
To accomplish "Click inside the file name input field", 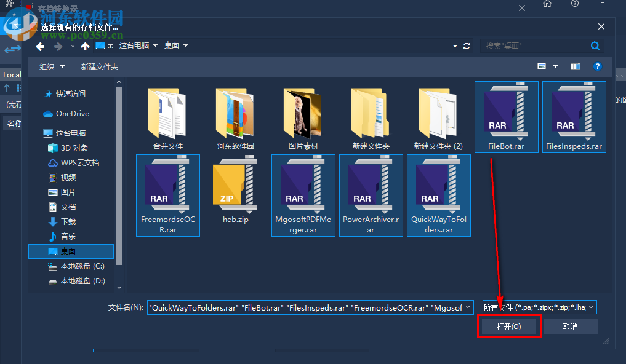I will click(x=308, y=307).
